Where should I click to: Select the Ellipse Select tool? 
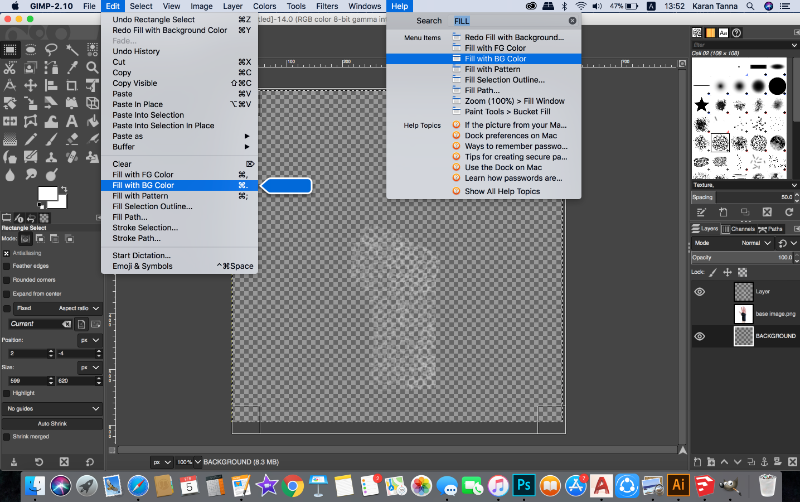tap(31, 49)
